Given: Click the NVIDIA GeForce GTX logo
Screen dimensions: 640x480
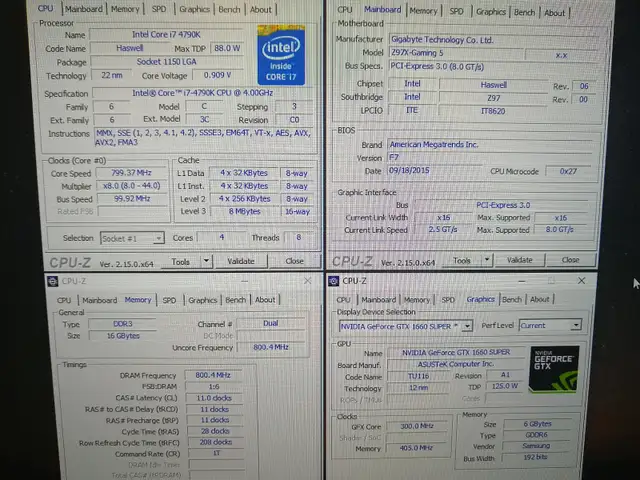Looking at the screenshot, I should pos(554,369).
